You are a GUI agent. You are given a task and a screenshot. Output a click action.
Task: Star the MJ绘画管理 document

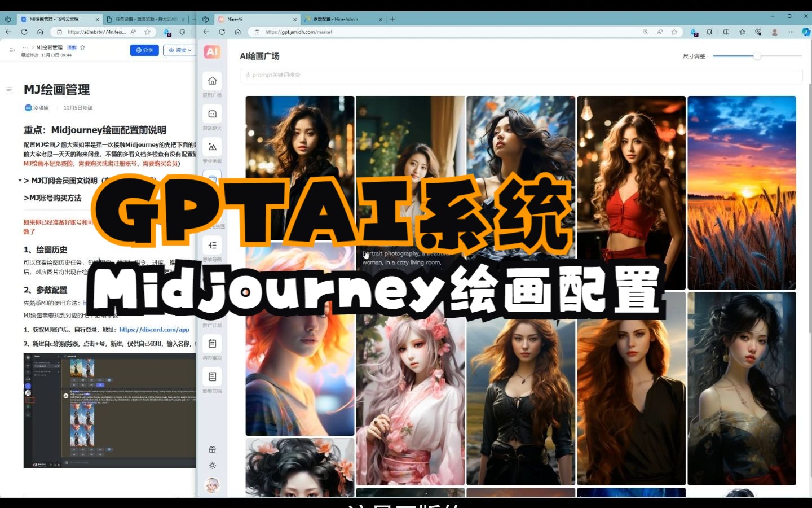click(x=83, y=48)
